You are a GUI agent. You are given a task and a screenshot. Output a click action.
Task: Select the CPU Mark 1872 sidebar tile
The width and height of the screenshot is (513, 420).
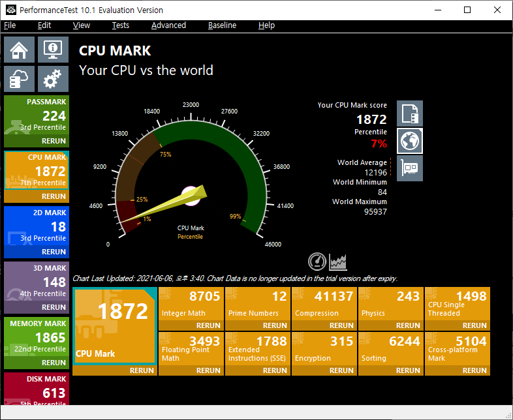[37, 170]
